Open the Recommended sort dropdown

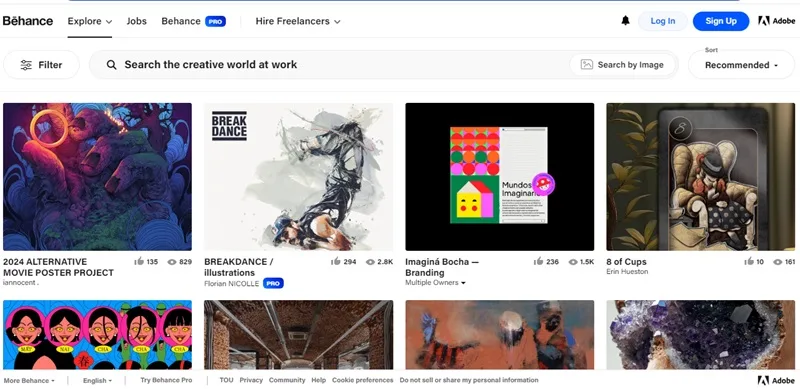pos(741,65)
